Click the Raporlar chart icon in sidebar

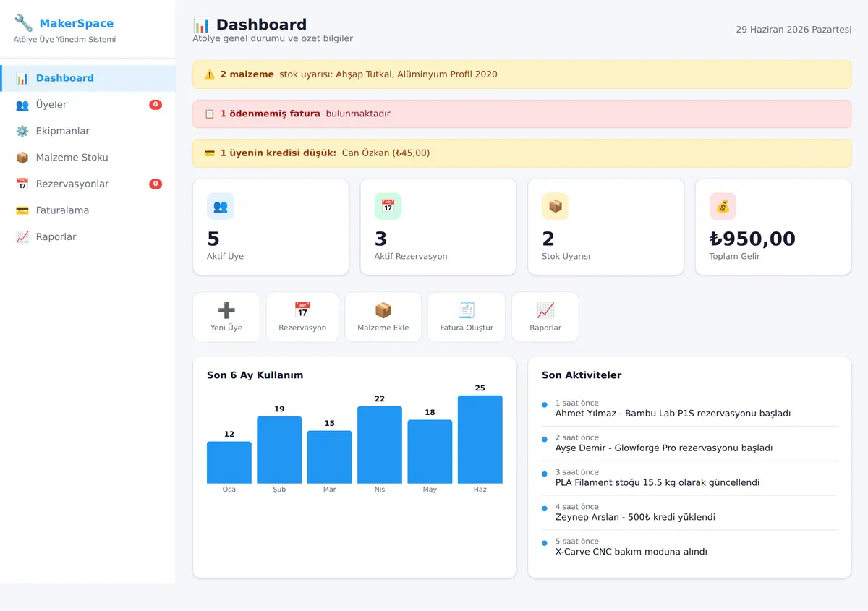pyautogui.click(x=22, y=236)
